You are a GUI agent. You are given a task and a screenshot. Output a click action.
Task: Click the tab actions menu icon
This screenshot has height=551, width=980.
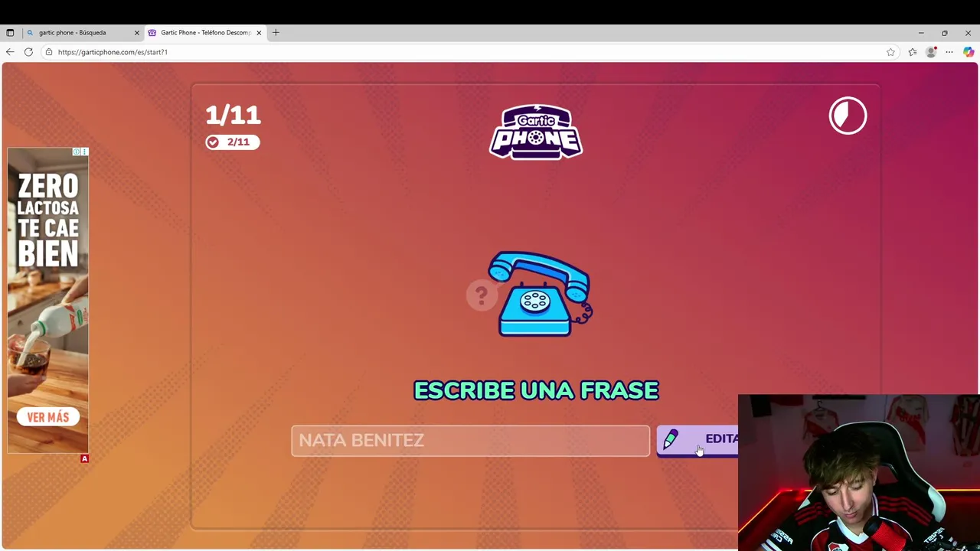tap(10, 33)
